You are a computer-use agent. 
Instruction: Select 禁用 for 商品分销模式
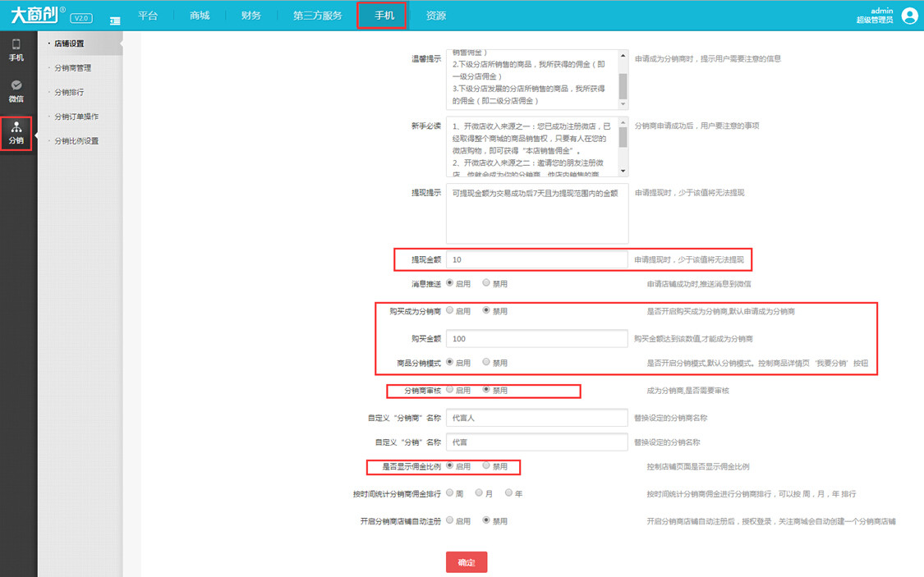tap(486, 362)
